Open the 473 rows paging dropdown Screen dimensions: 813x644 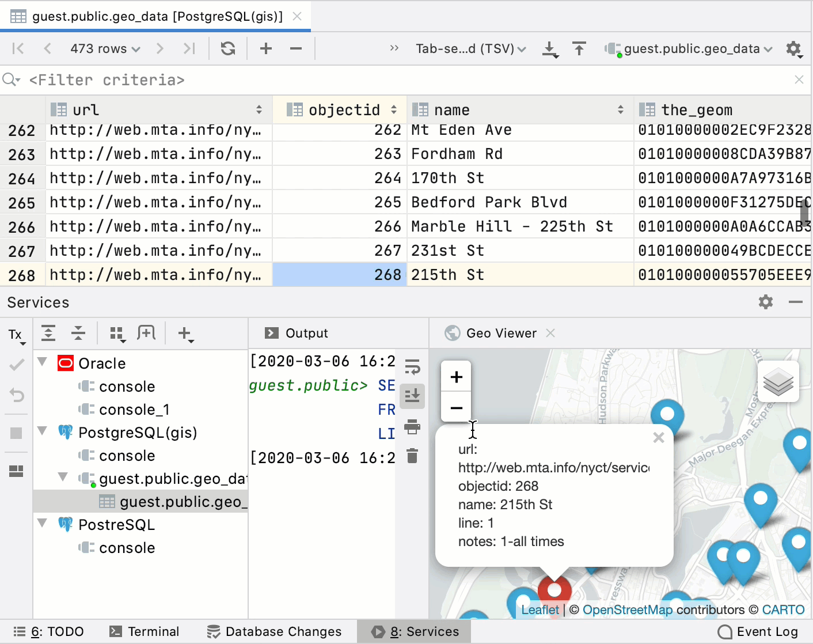click(104, 48)
